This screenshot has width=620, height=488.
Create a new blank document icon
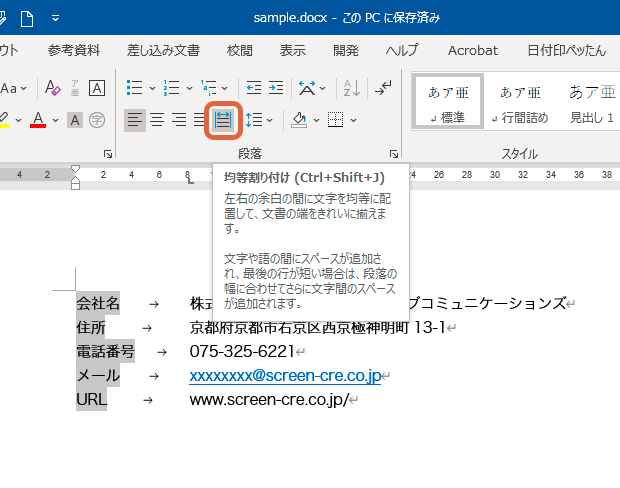point(27,19)
